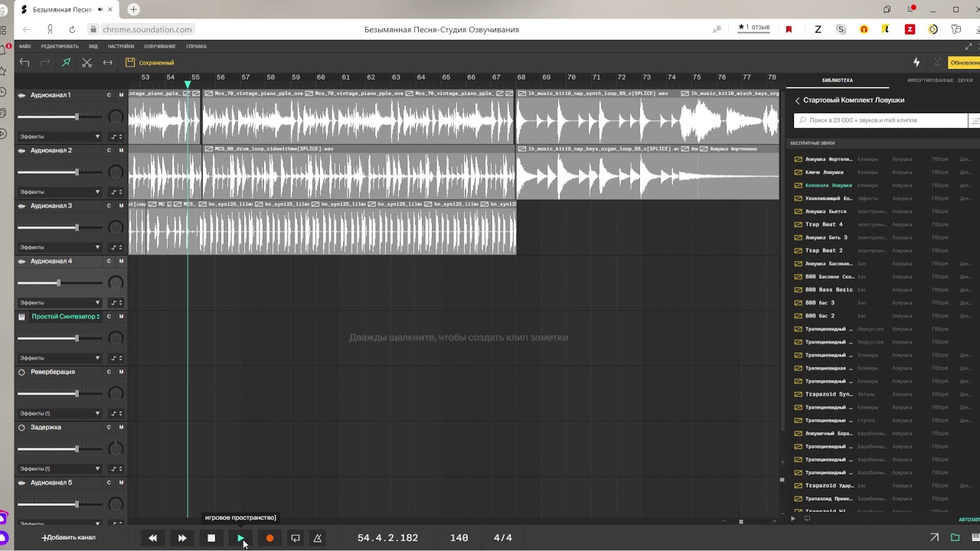The image size is (980, 551).
Task: Open the Файл menu
Action: (x=25, y=47)
